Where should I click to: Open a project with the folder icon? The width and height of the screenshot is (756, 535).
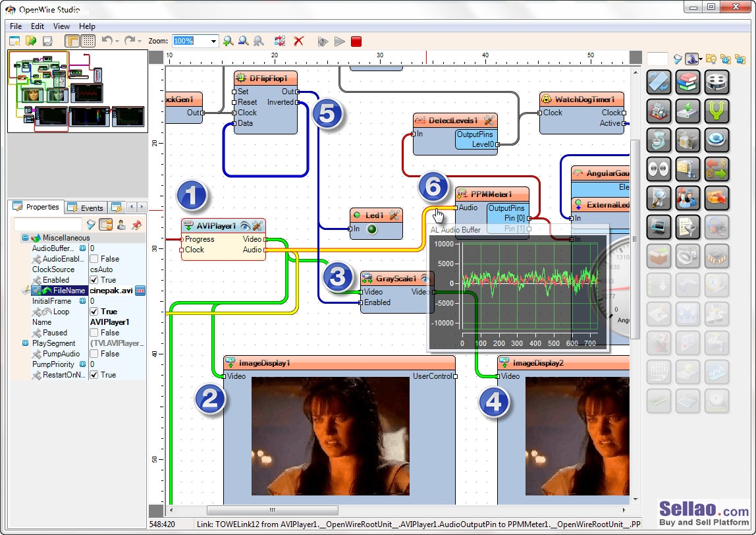[x=31, y=41]
